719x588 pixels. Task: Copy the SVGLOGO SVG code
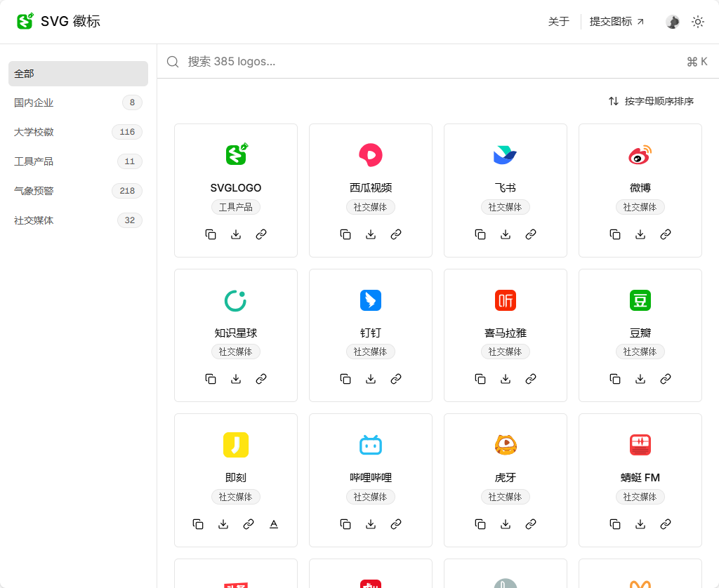pyautogui.click(x=211, y=234)
